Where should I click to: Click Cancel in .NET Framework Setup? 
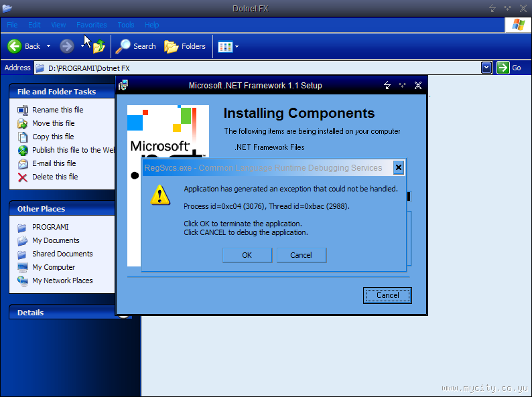point(387,295)
